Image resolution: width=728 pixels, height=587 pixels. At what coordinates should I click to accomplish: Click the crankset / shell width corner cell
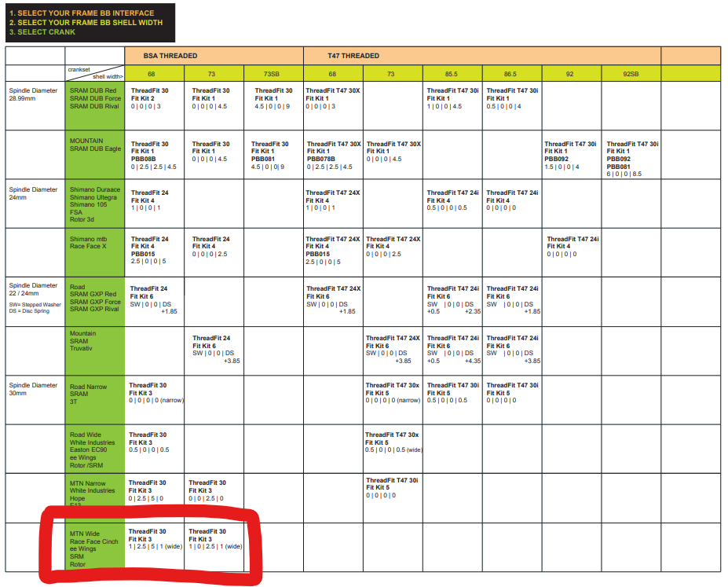pos(95,73)
